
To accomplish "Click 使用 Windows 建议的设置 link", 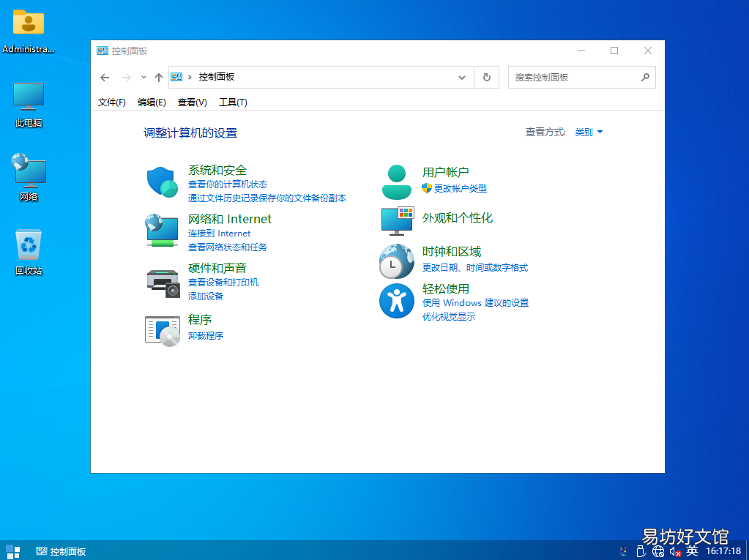I will click(475, 303).
